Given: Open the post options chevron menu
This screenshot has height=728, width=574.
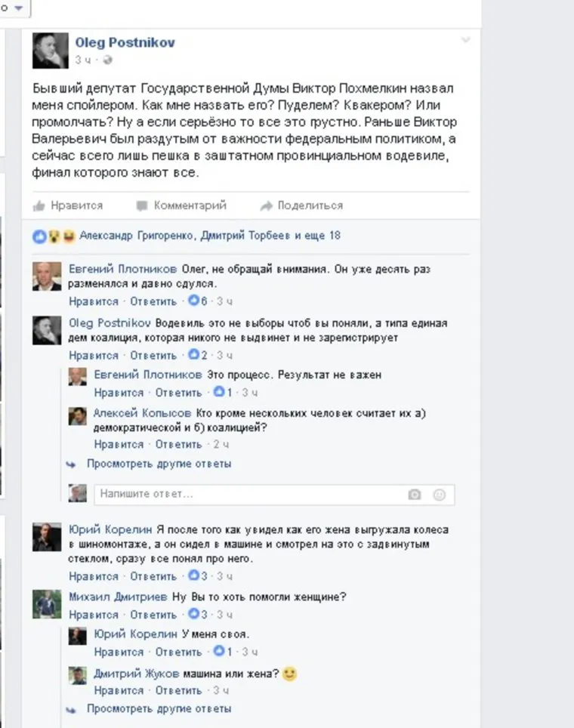Looking at the screenshot, I should coord(465,40).
